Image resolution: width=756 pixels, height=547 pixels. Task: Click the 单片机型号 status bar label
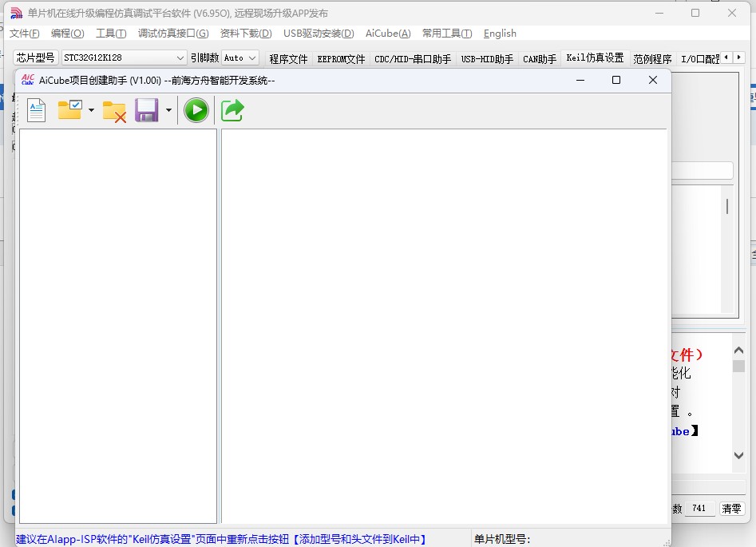click(x=502, y=539)
